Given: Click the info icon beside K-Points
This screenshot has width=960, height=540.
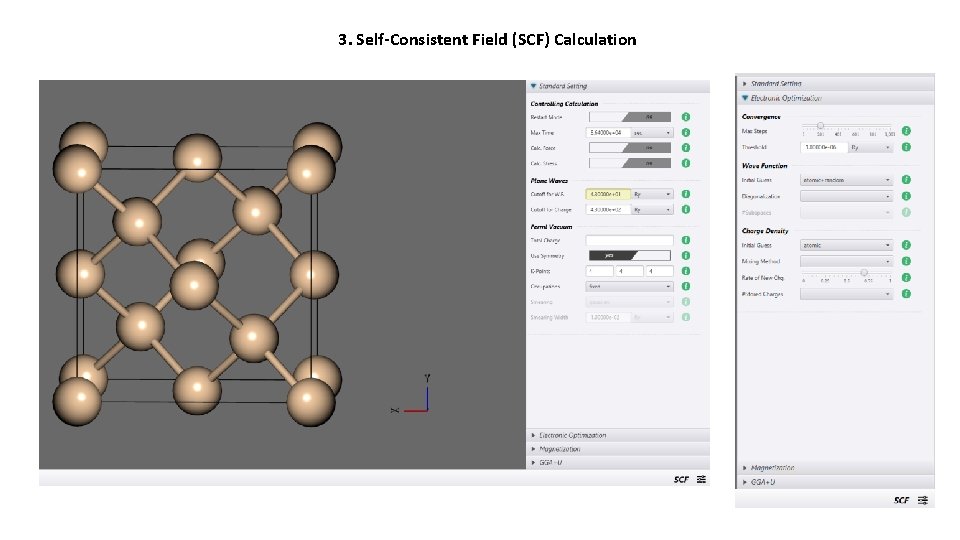Looking at the screenshot, I should [686, 271].
